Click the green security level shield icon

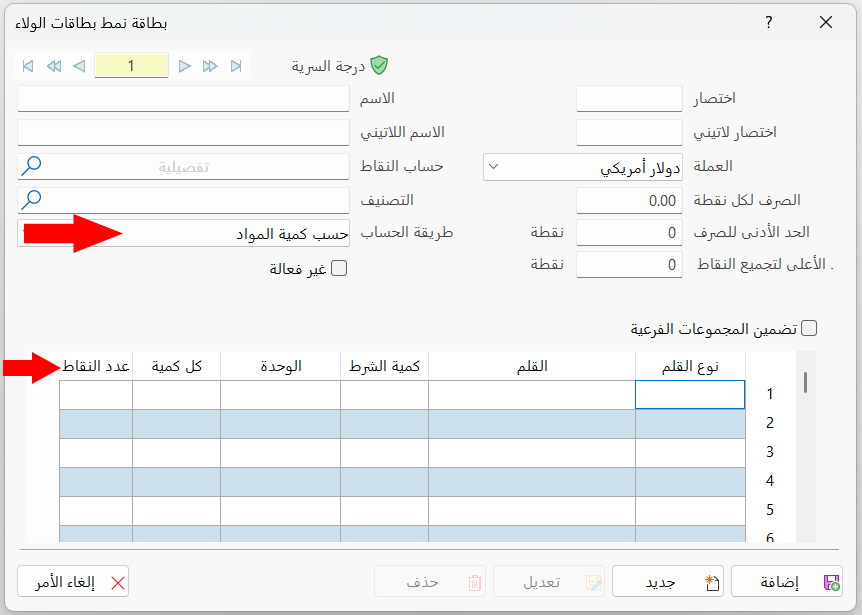(379, 66)
